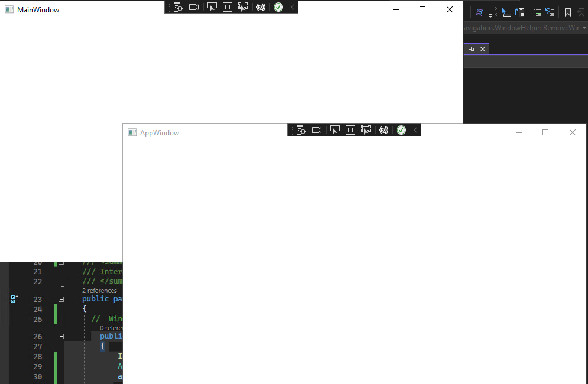Open Live Visual Tree from MainWindow toolbar
This screenshot has width=588, height=384.
point(178,7)
